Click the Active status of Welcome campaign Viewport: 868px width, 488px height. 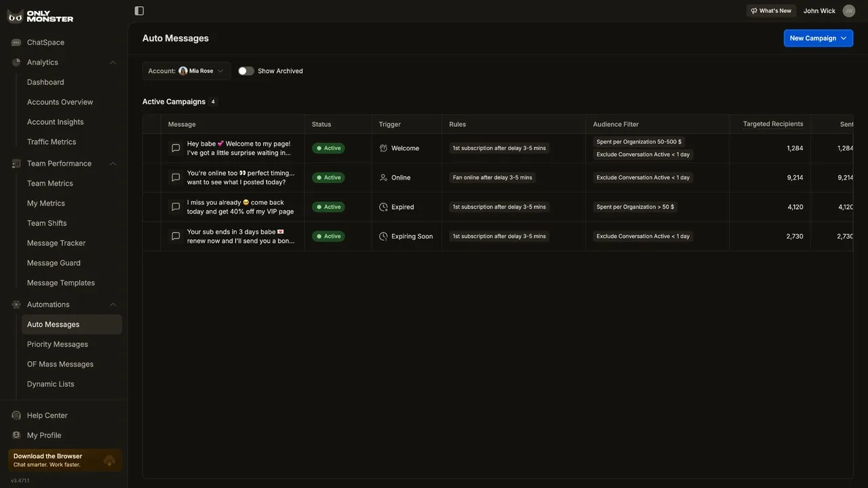click(328, 148)
